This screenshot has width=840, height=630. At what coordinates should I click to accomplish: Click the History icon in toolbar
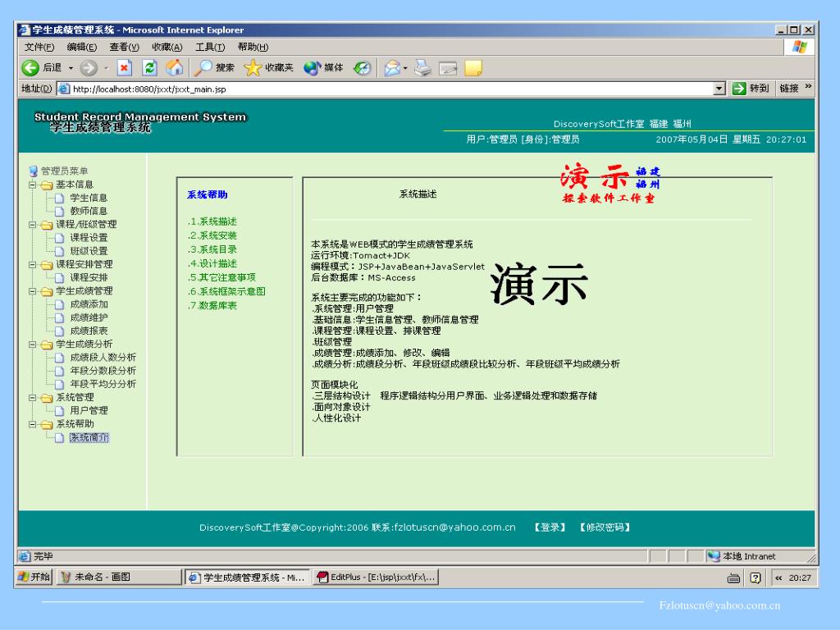tap(363, 67)
